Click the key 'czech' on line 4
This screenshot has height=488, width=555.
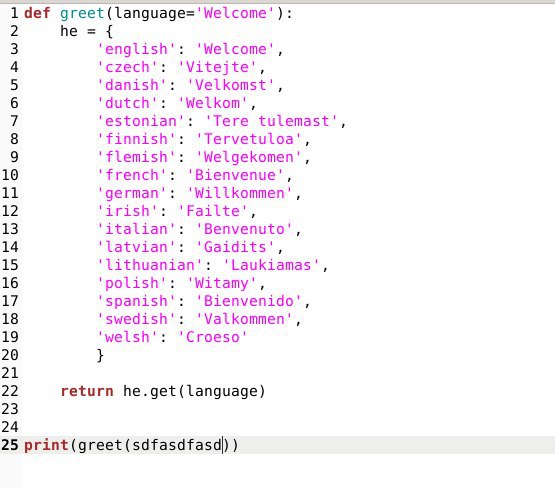(127, 67)
